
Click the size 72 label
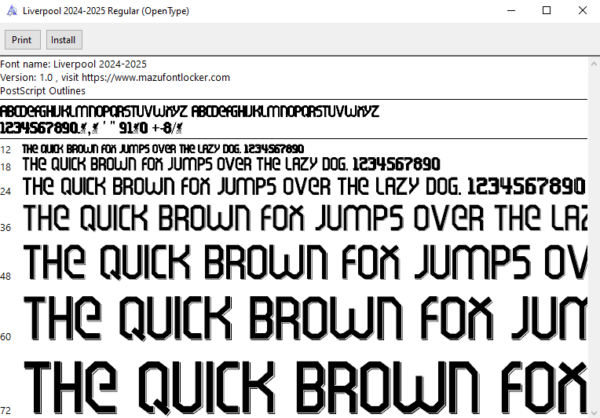tap(6, 411)
